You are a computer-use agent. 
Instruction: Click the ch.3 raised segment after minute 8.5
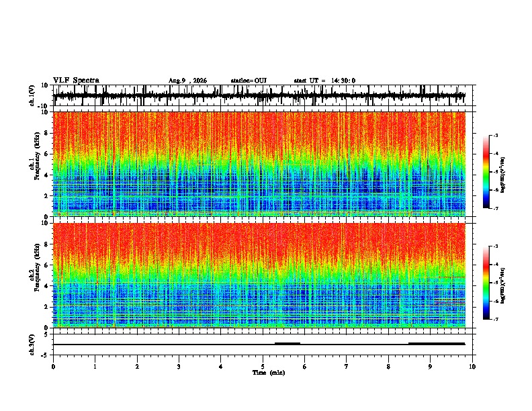[437, 344]
